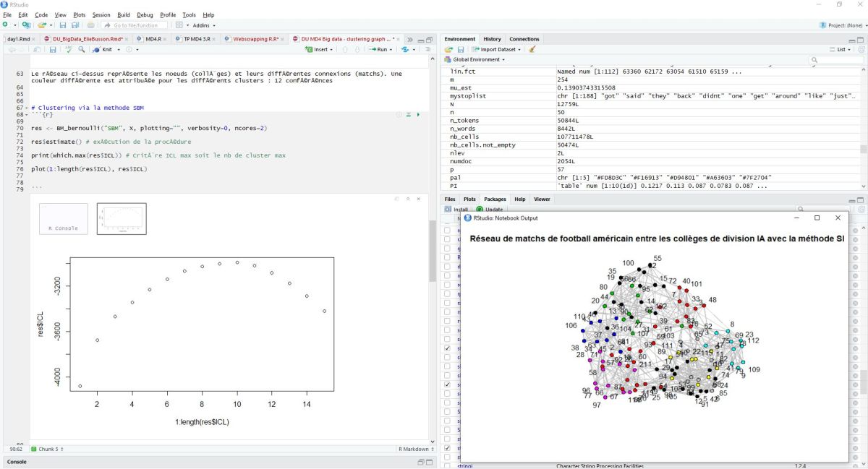Maximize the source editor pane
Screen dimensions: 868x469
point(430,39)
